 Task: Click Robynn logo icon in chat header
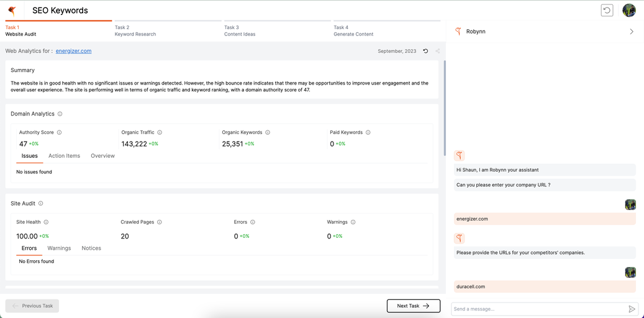coord(459,31)
